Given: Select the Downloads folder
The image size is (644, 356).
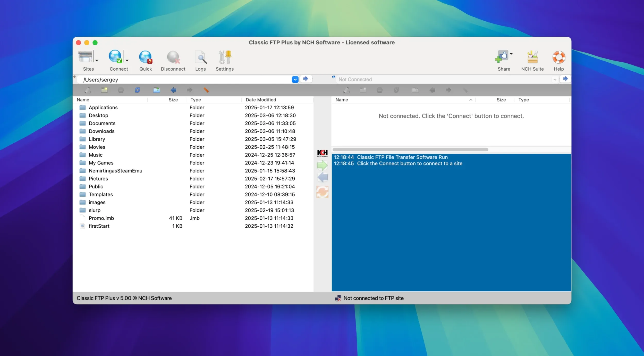Looking at the screenshot, I should click(102, 131).
